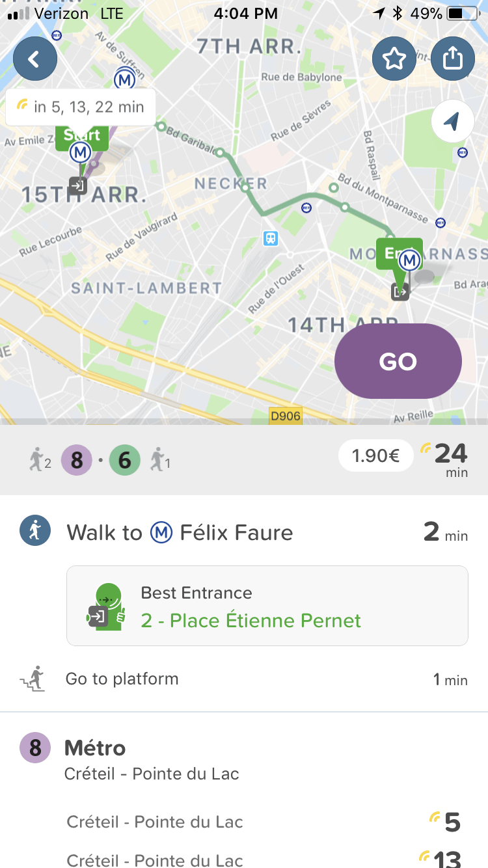The height and width of the screenshot is (868, 488).
Task: Favorite this route with the star icon
Action: pyautogui.click(x=394, y=59)
